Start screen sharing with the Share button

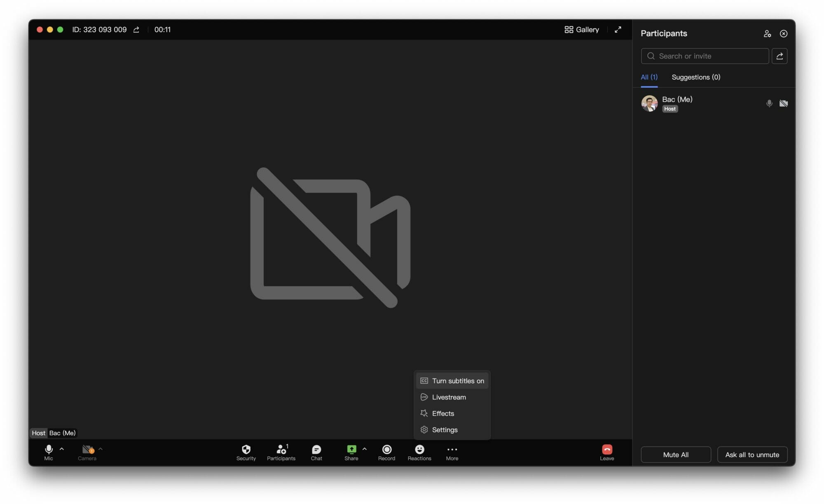point(351,452)
